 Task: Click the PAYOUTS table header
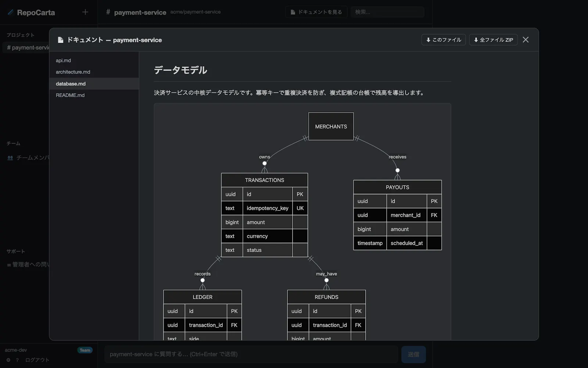[x=398, y=187]
